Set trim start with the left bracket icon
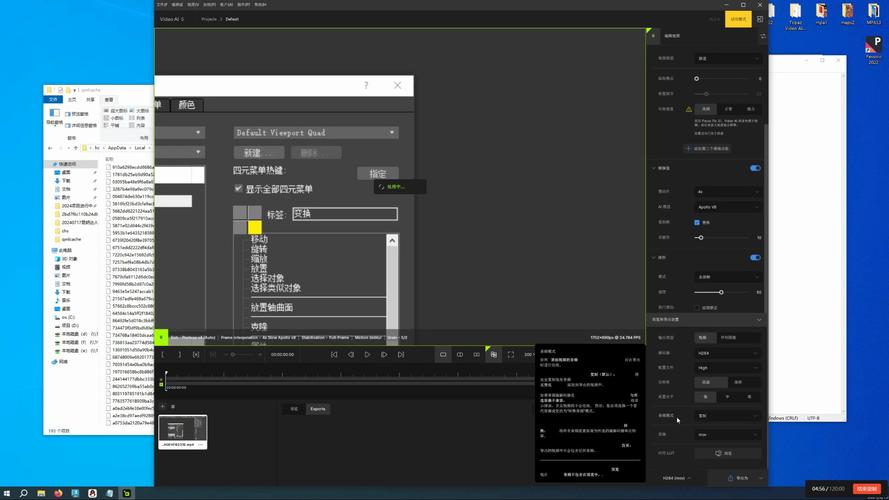The image size is (889, 500). pyautogui.click(x=163, y=354)
